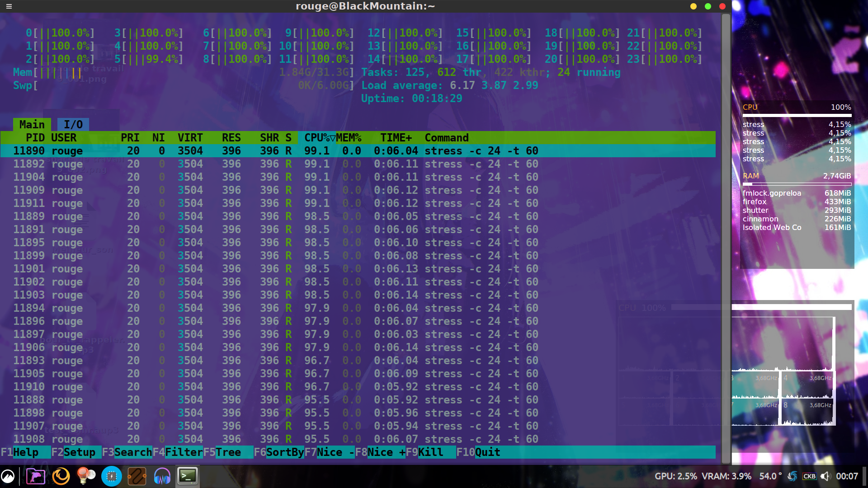Open the headphones audio app icon
The height and width of the screenshot is (488, 868).
click(162, 476)
